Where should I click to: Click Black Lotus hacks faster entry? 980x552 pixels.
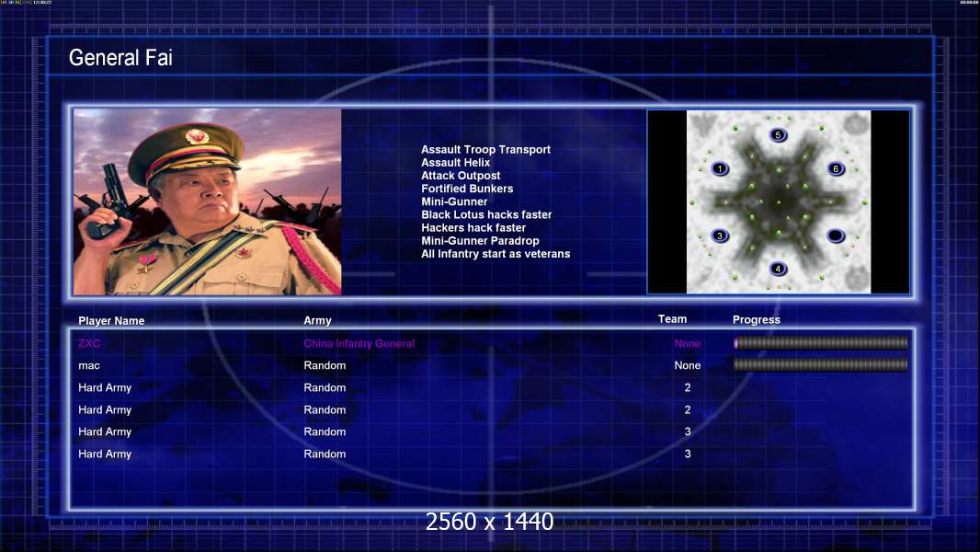486,214
